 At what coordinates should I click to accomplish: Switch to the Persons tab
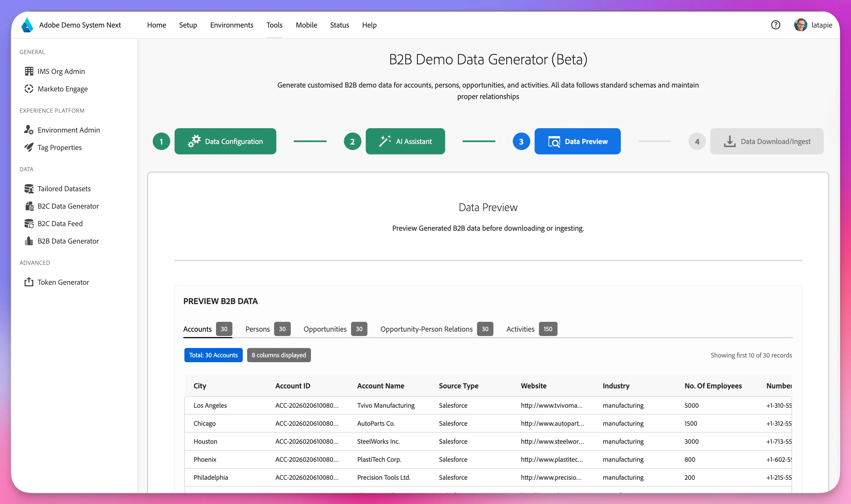268,329
